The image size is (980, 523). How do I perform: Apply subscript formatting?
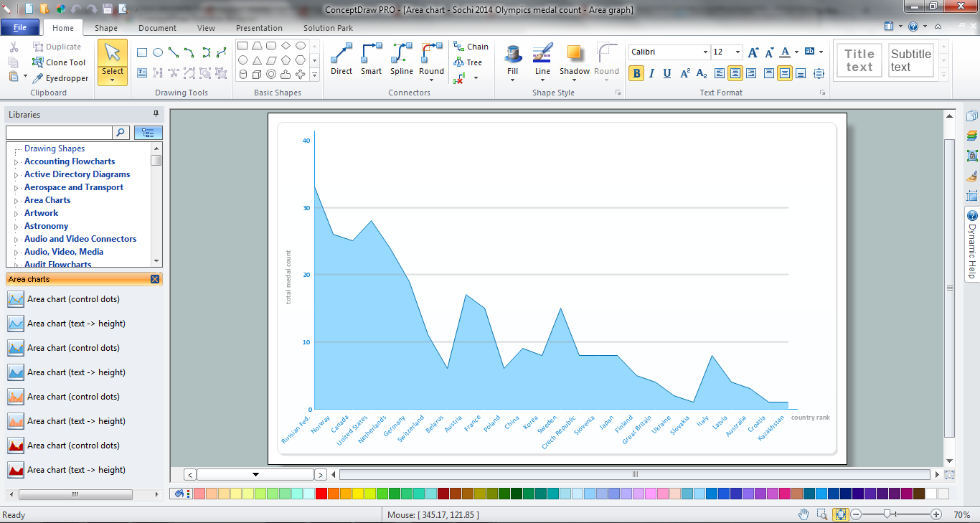(702, 73)
